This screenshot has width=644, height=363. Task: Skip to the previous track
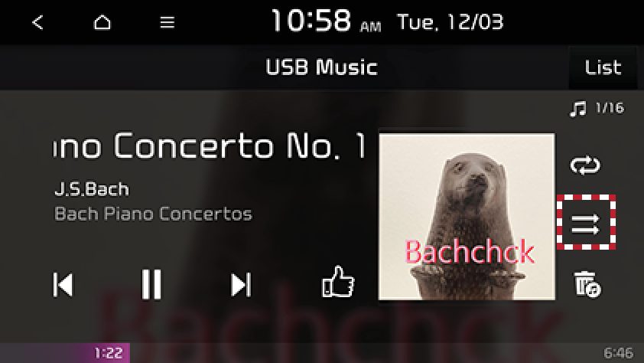[63, 284]
